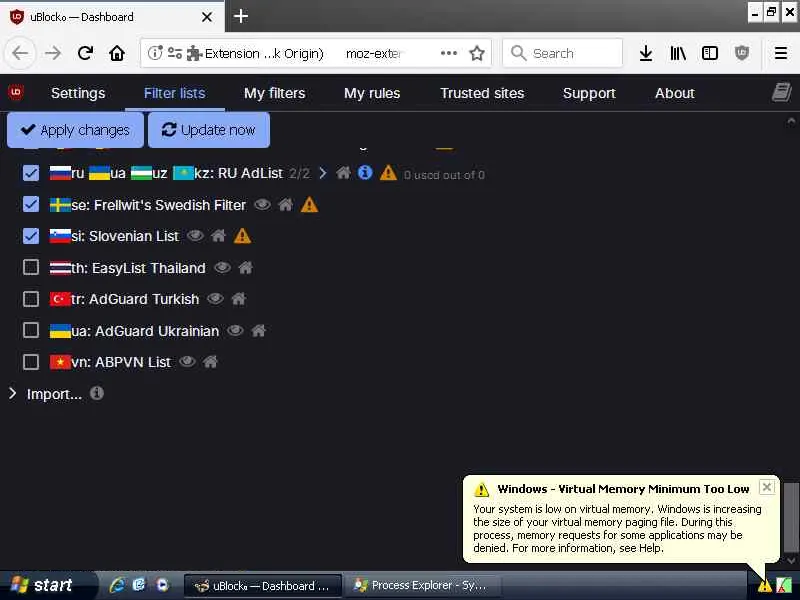This screenshot has height=600, width=800.
Task: View AdGuard Turkish content eye icon
Action: [x=215, y=299]
